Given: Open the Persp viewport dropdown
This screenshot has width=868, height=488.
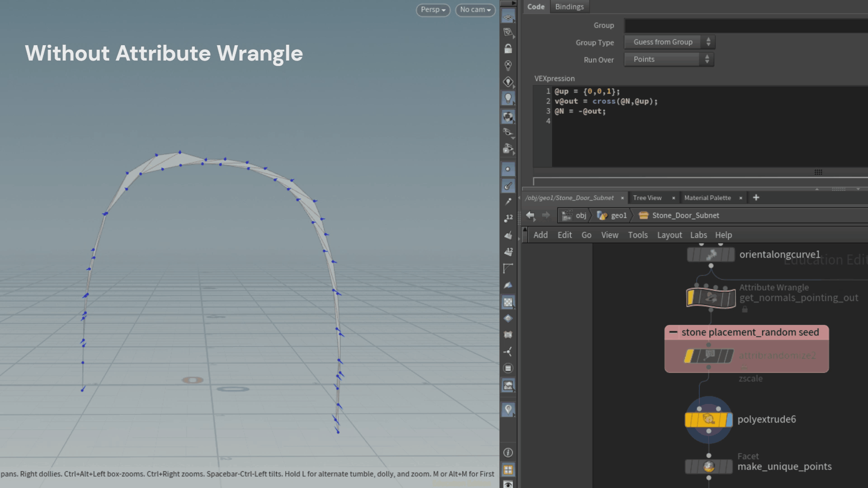Looking at the screenshot, I should (x=433, y=9).
